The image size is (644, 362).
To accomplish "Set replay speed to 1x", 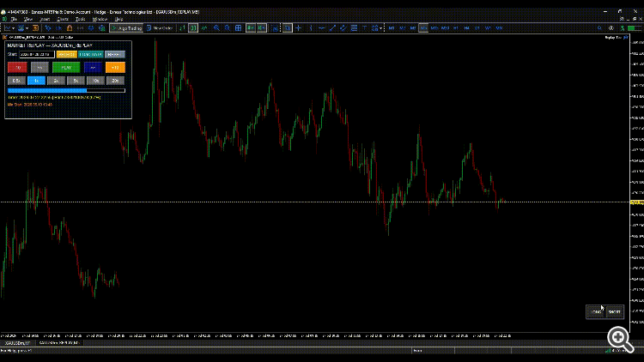I will (x=36, y=81).
